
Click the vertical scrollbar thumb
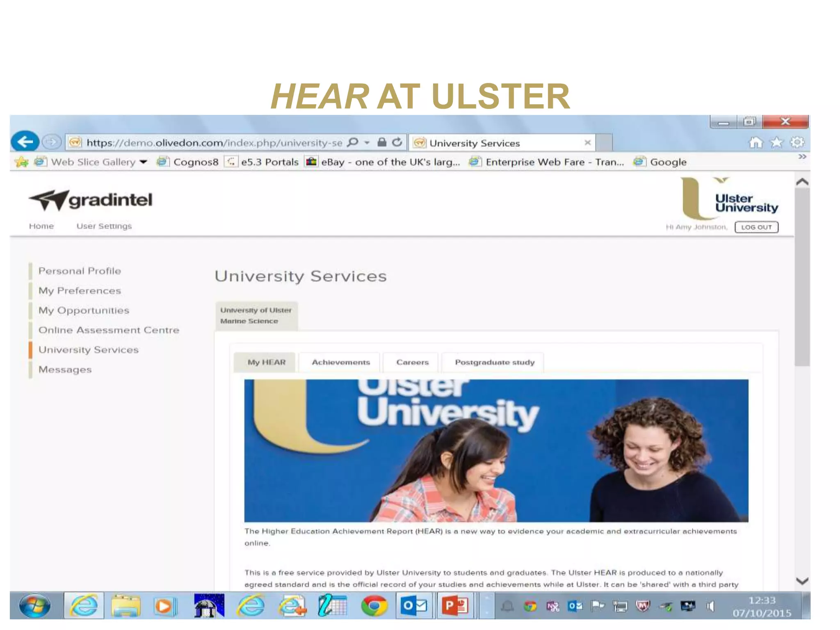802,277
